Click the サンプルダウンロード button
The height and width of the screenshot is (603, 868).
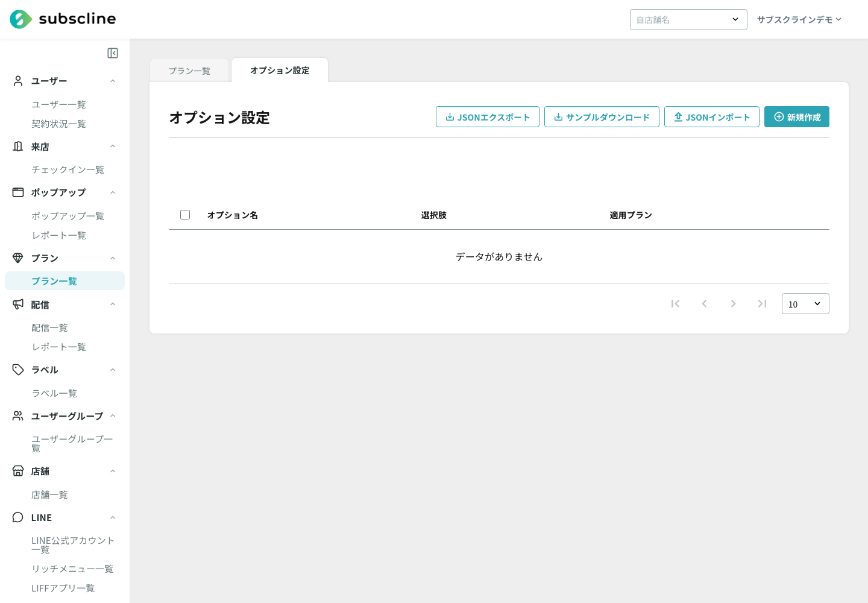(602, 117)
